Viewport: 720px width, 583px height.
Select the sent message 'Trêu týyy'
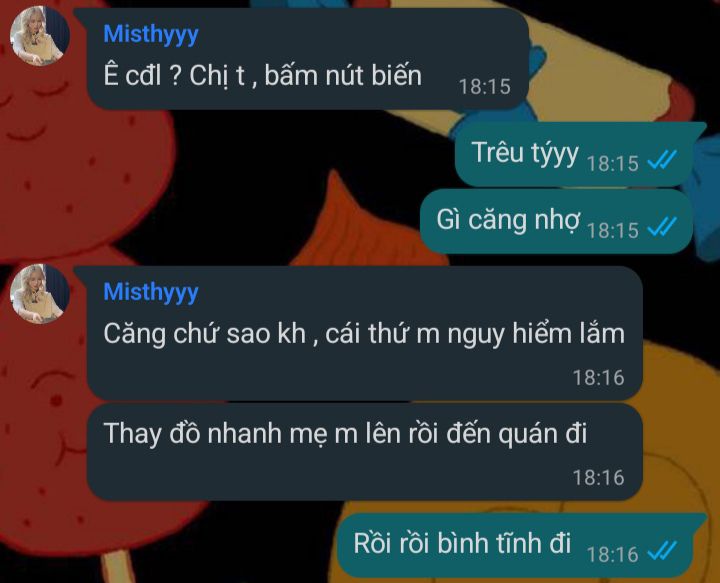(x=574, y=154)
